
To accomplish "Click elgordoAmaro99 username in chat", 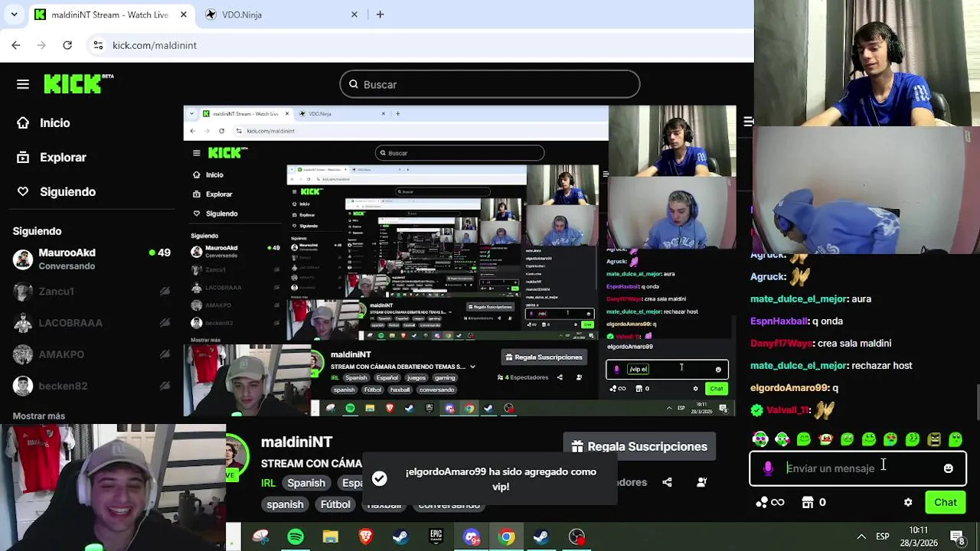I will coord(789,388).
